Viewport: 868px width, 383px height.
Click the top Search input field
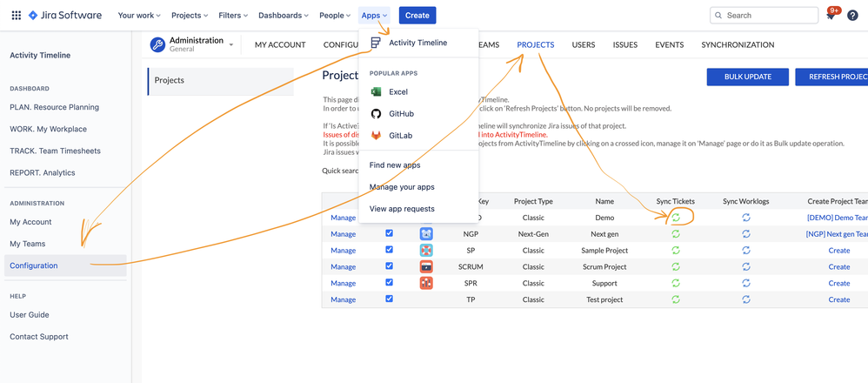click(764, 16)
